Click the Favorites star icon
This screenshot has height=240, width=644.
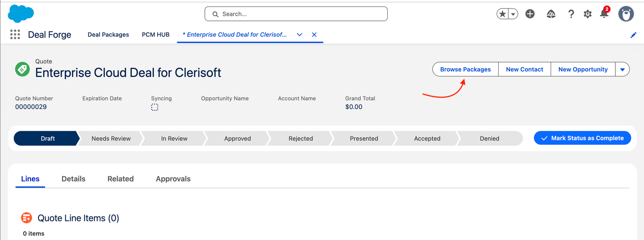tap(502, 14)
